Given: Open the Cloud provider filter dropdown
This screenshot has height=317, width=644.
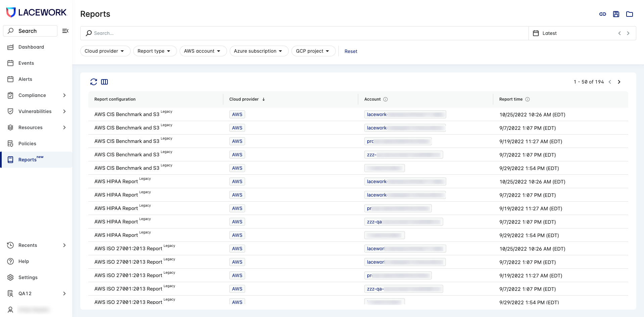Looking at the screenshot, I should (x=105, y=51).
